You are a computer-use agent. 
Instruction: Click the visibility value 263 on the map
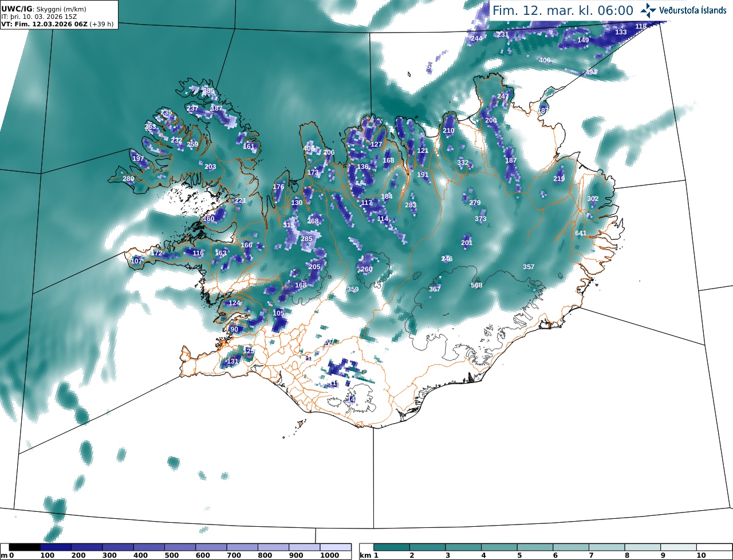[x=150, y=127]
